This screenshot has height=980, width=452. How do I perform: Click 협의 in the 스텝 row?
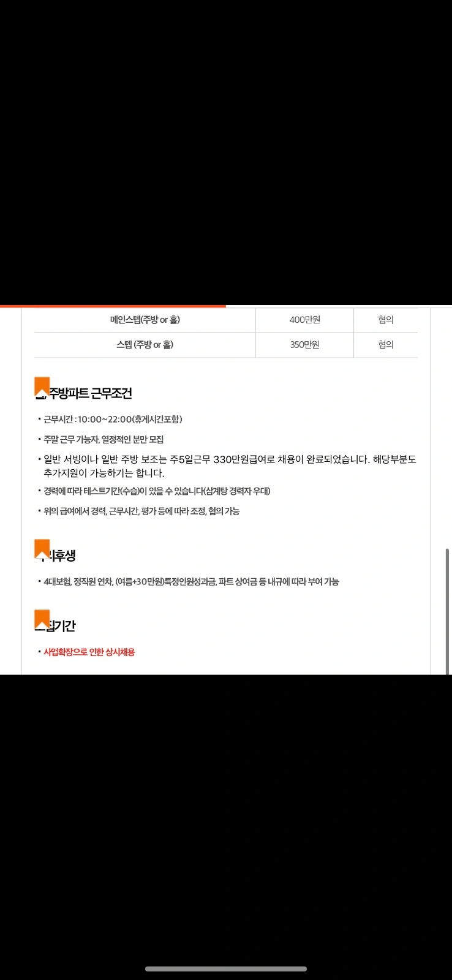[386, 345]
